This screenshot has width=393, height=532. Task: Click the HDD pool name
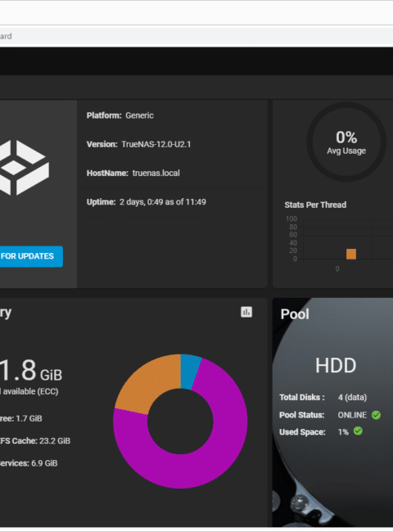point(336,365)
